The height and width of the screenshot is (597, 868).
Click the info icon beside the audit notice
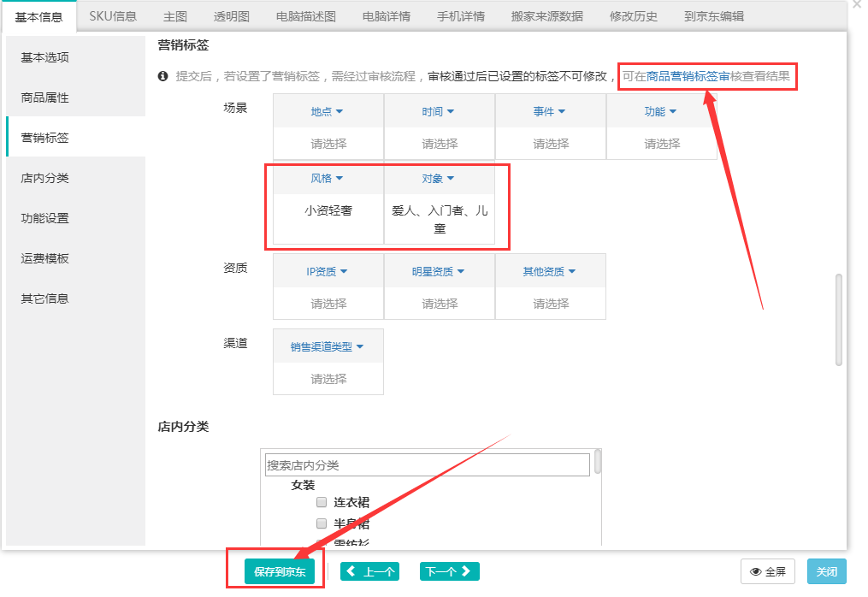click(x=163, y=77)
